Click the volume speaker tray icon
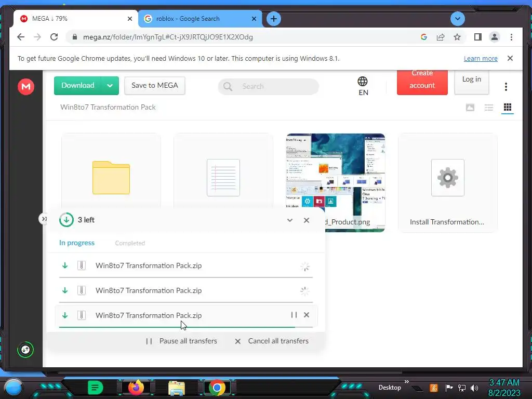Screen dimensions: 532x399 click(x=474, y=388)
